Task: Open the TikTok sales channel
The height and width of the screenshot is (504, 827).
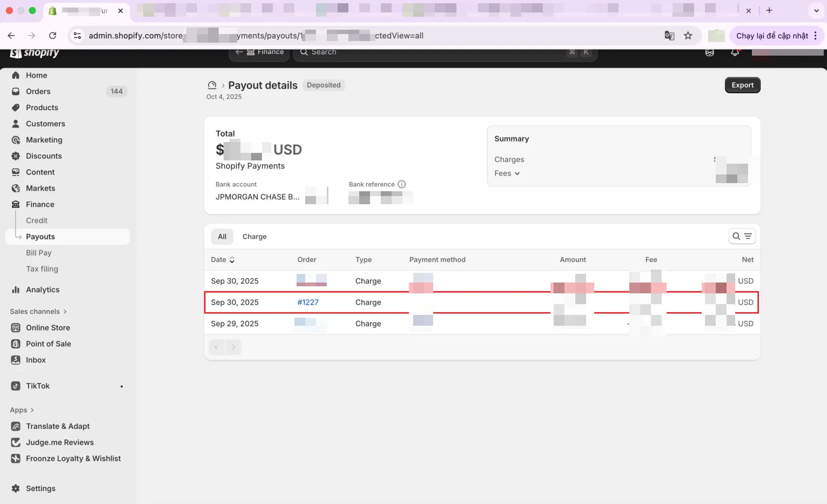Action: (38, 386)
